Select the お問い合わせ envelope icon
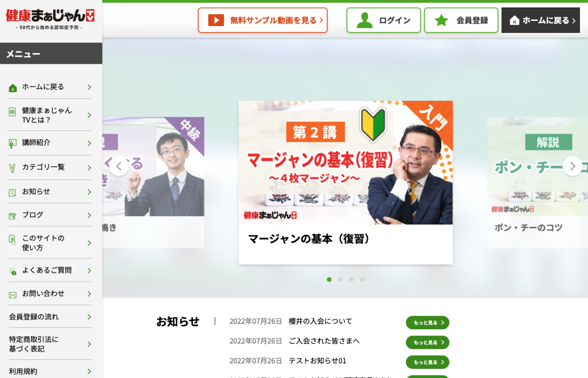 pyautogui.click(x=12, y=294)
